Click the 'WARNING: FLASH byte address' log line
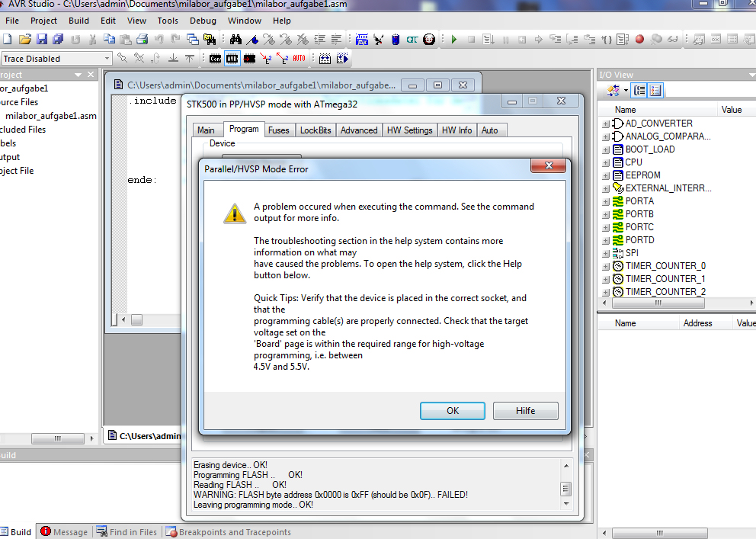This screenshot has width=756, height=539. pyautogui.click(x=330, y=495)
